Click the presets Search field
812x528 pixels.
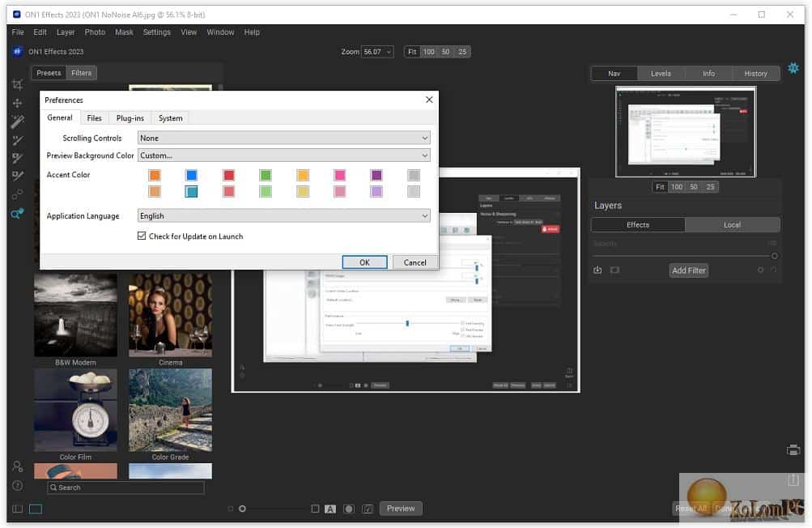tap(125, 488)
